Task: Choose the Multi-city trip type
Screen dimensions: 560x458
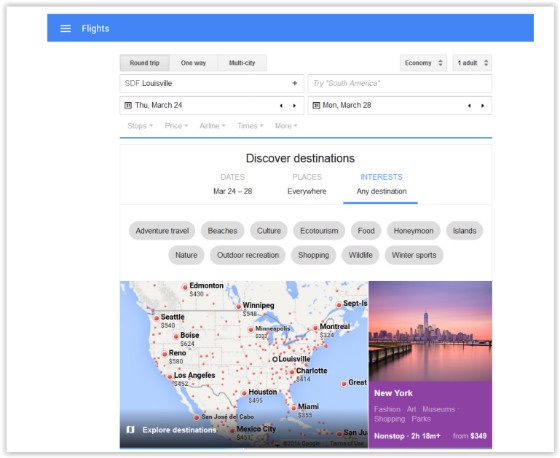Action: pos(242,63)
